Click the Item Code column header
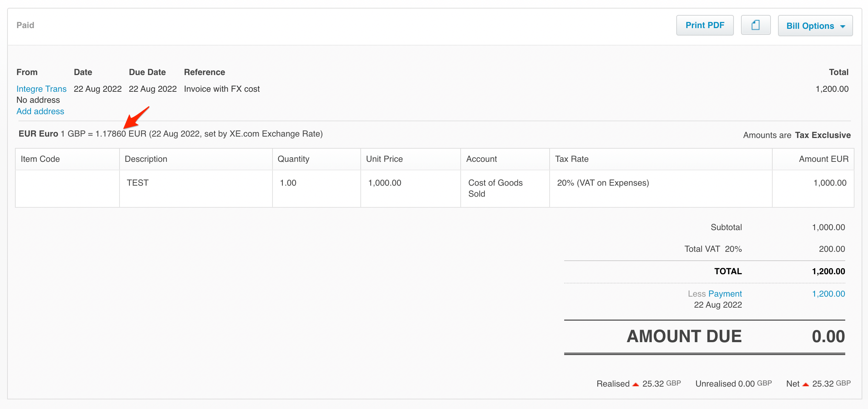Image resolution: width=868 pixels, height=409 pixels. click(x=40, y=159)
